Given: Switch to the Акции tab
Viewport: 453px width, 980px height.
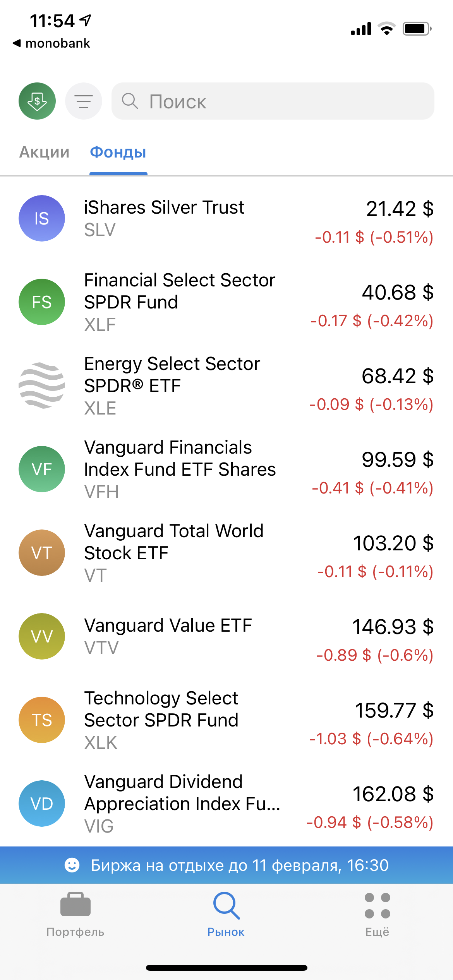Looking at the screenshot, I should (45, 152).
